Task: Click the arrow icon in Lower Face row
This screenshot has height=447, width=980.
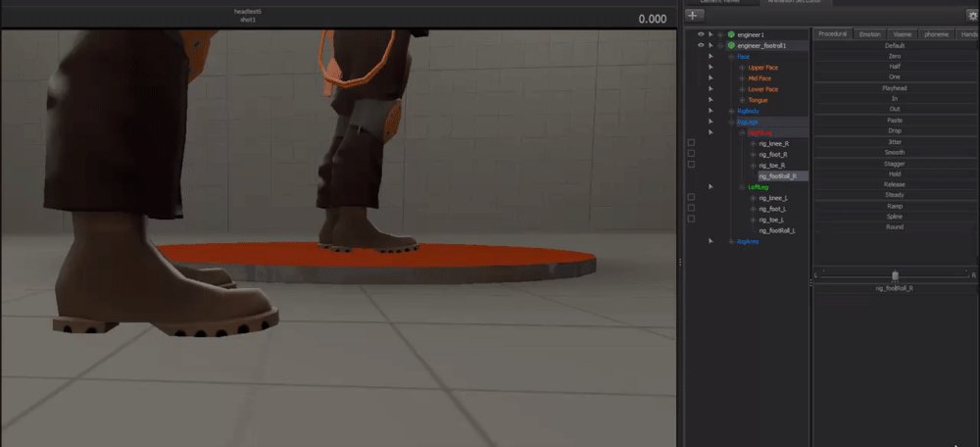Action: pos(710,89)
